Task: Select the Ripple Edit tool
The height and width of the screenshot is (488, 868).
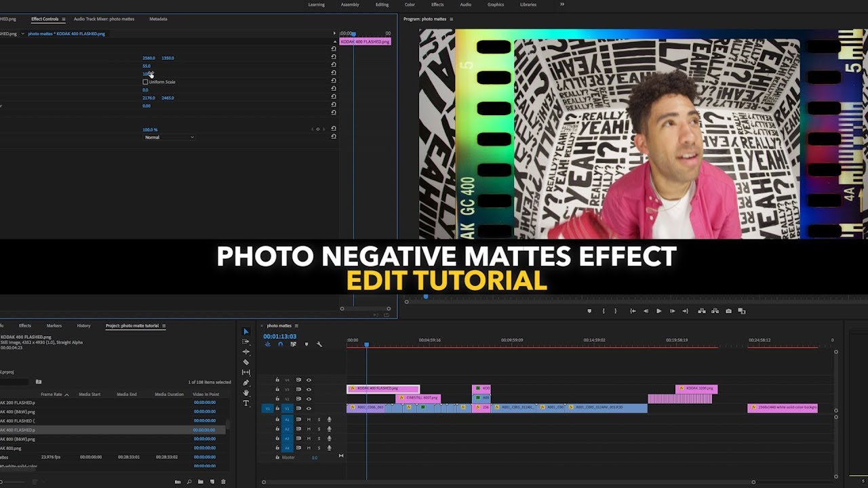Action: [246, 352]
